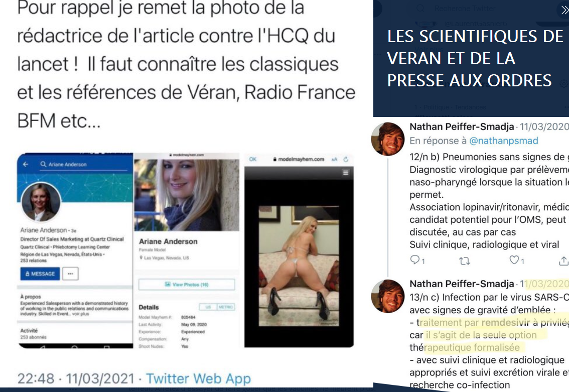Viewport: 569px width, 392px height.
Task: Tap OK in the modelmayhem browser bar
Action: pyautogui.click(x=253, y=159)
